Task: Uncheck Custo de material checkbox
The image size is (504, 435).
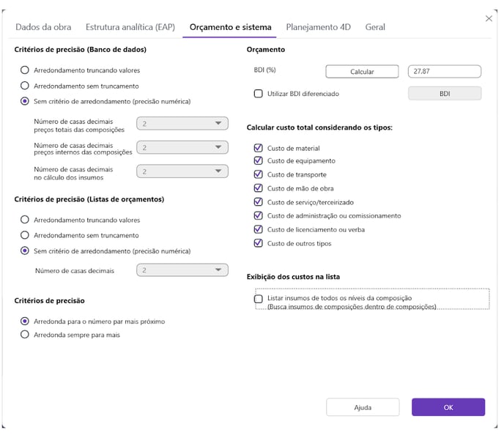Action: [258, 148]
